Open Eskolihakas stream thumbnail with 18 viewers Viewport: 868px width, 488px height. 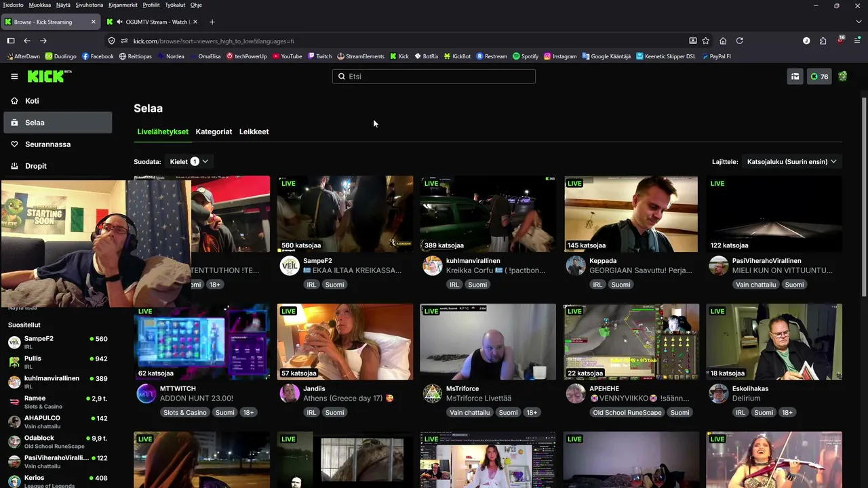pos(774,342)
